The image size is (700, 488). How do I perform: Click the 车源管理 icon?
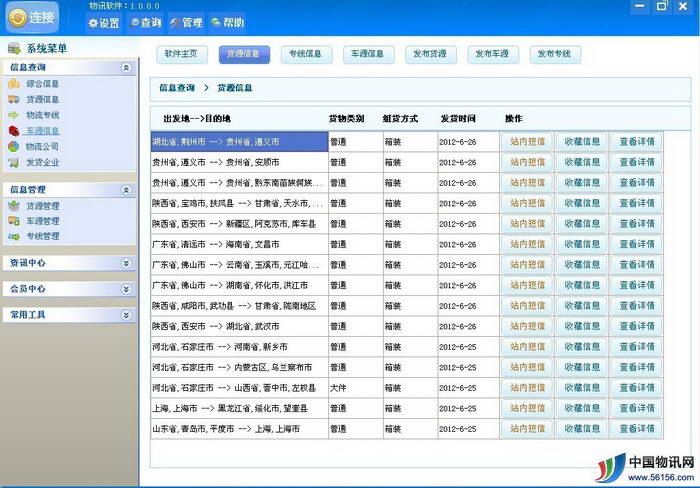click(x=14, y=221)
